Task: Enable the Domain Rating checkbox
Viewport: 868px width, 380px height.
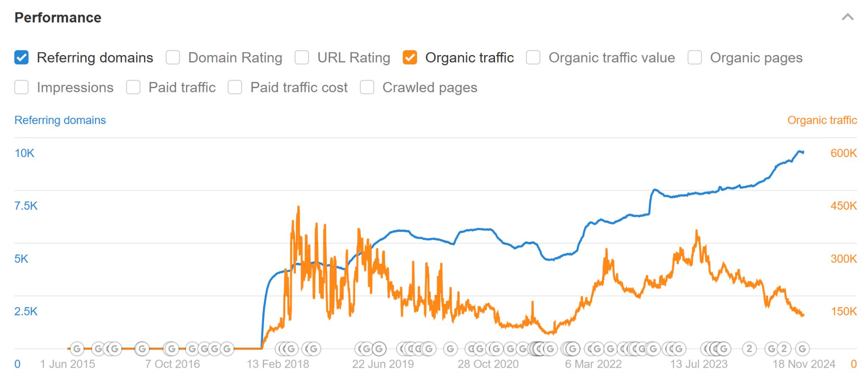Action: [x=173, y=57]
